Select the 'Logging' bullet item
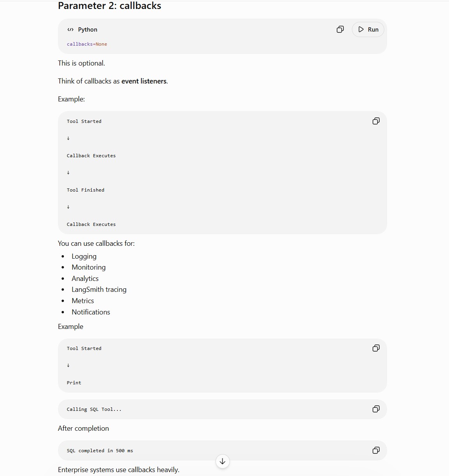This screenshot has height=476, width=449. (84, 256)
